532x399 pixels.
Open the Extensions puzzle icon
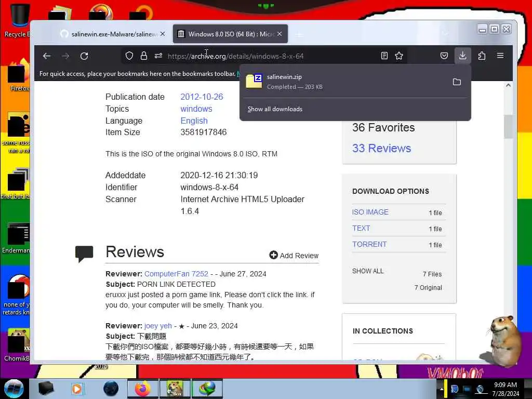click(x=482, y=56)
